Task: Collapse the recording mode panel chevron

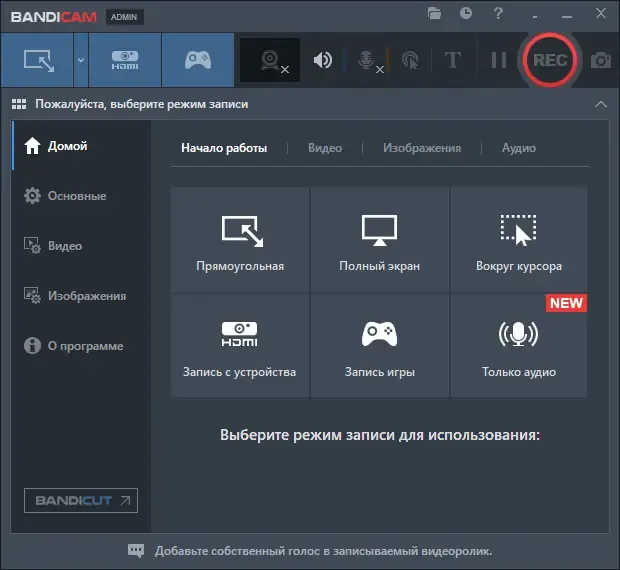Action: tap(601, 104)
